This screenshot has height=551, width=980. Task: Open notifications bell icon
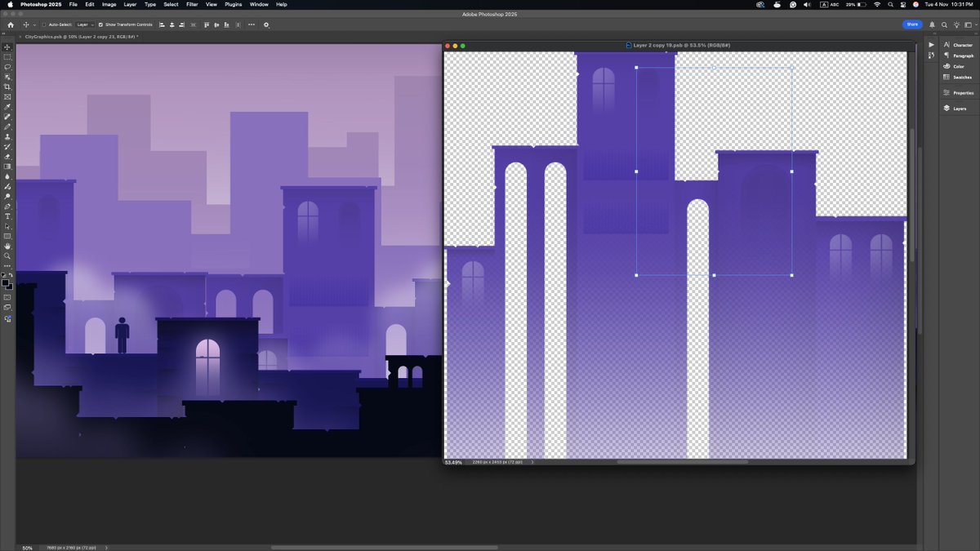pos(932,24)
